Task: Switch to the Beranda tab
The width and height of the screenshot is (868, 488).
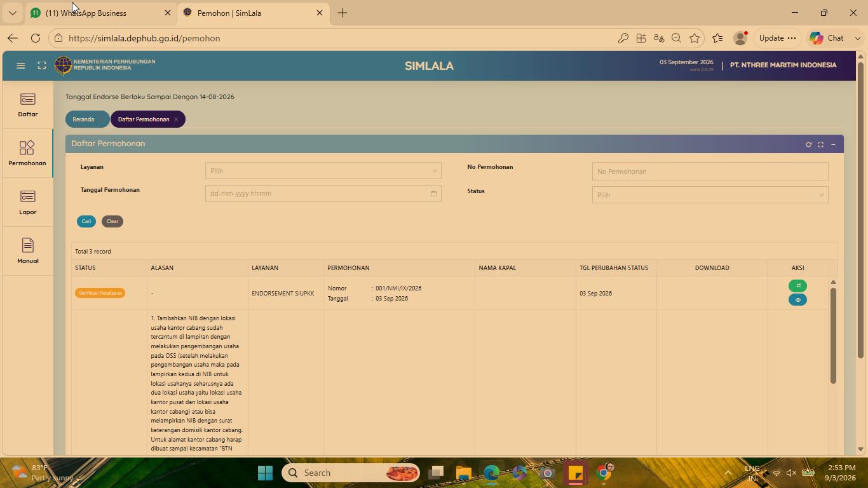Action: (83, 119)
